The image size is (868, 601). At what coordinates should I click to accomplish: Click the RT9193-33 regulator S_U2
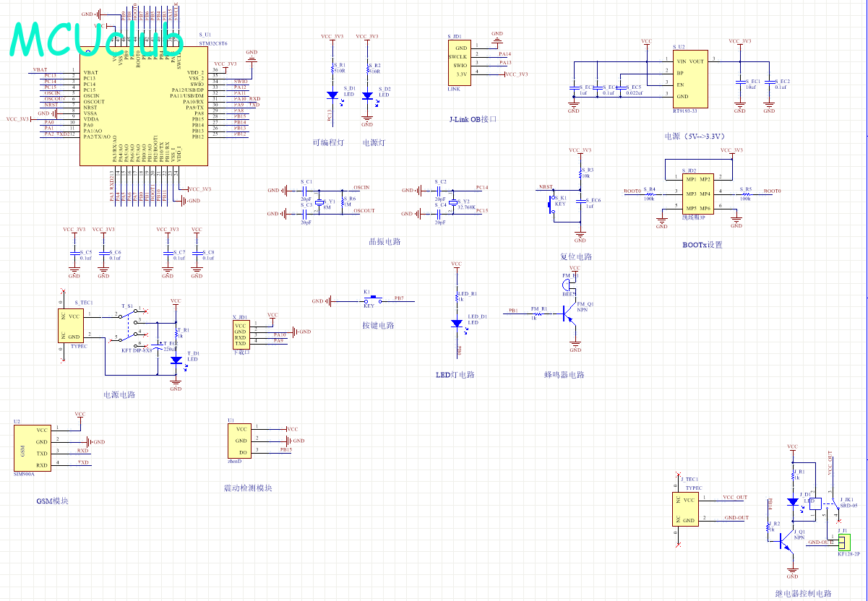pos(689,79)
